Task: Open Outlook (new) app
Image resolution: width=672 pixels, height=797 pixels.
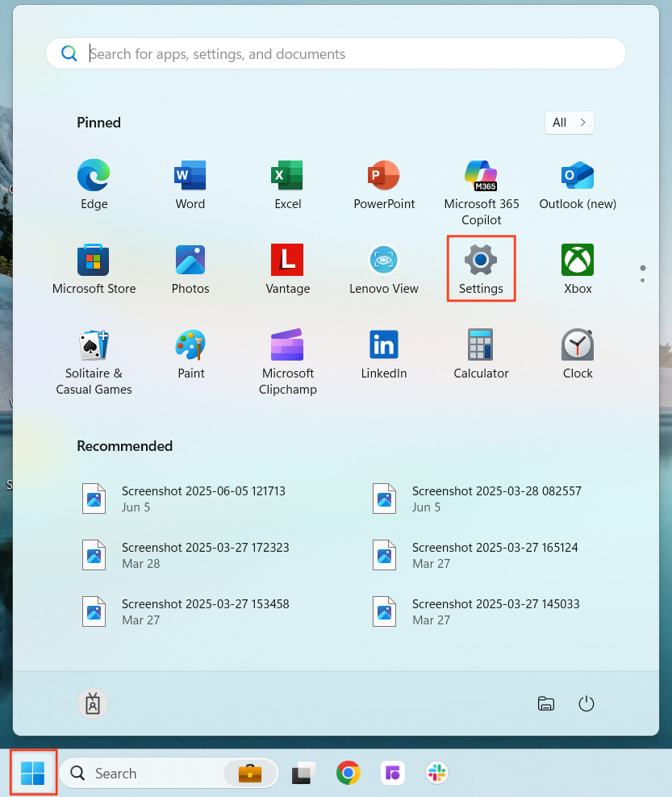Action: pos(578,185)
